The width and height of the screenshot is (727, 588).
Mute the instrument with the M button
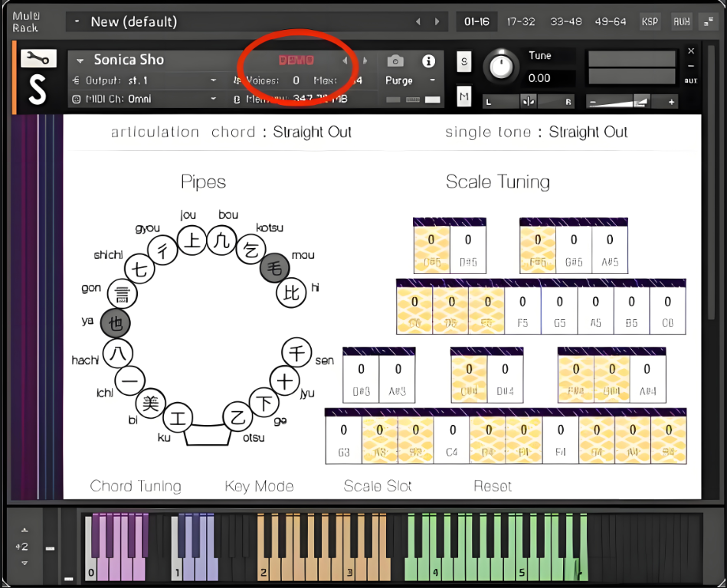[x=464, y=96]
